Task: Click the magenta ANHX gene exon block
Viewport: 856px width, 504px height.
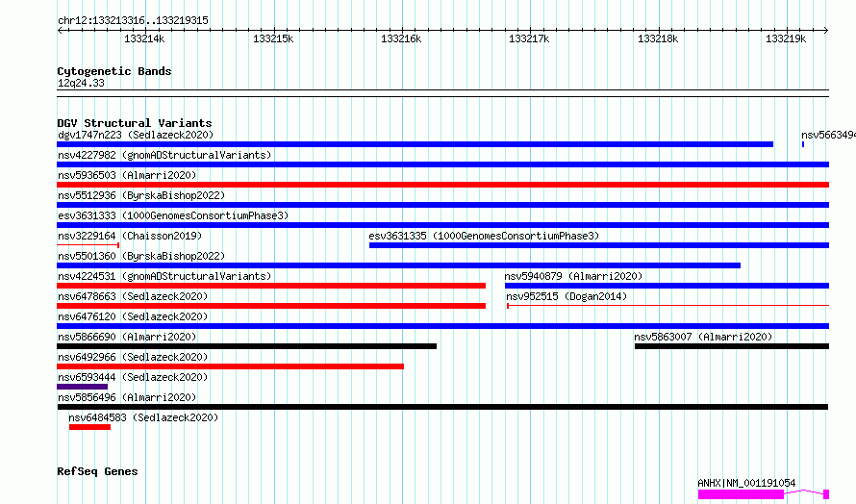Action: (741, 494)
